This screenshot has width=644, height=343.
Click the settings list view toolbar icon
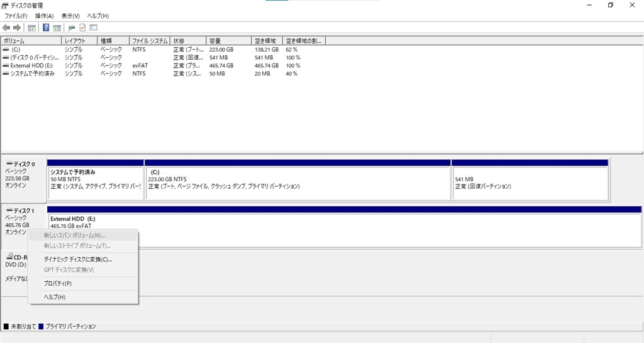94,28
